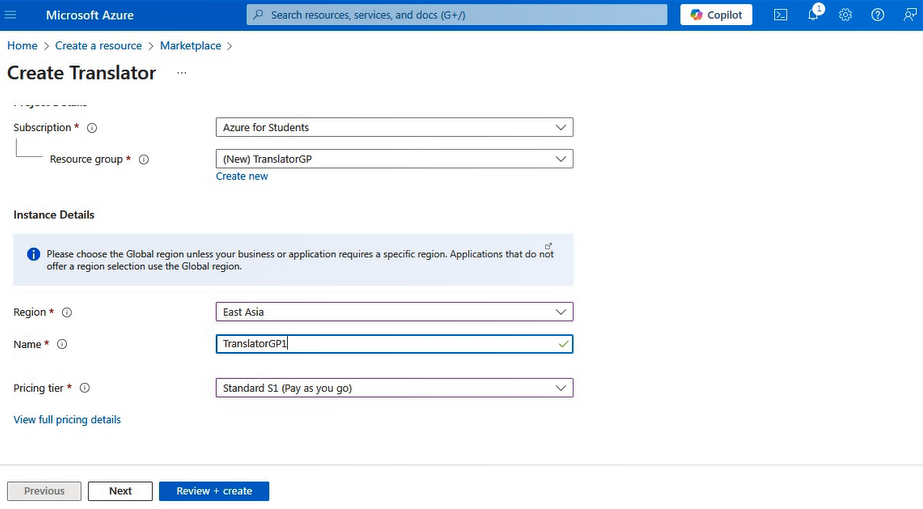Expand the Subscription dropdown
This screenshot has height=509, width=923.
click(x=394, y=127)
